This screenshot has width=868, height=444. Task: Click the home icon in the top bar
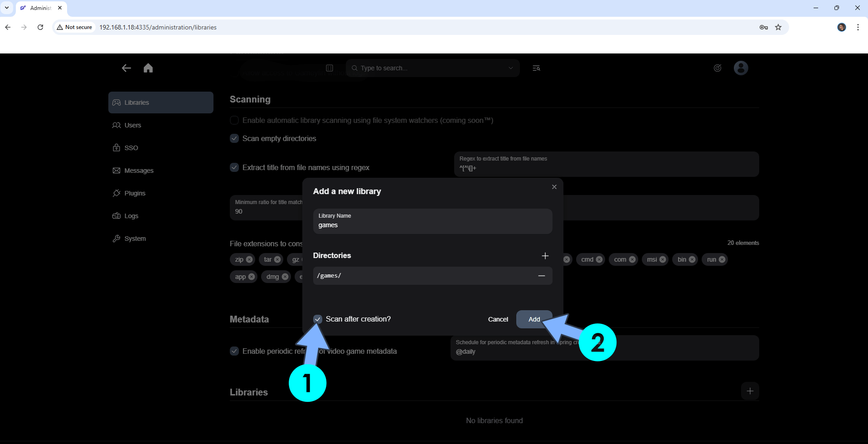(148, 68)
